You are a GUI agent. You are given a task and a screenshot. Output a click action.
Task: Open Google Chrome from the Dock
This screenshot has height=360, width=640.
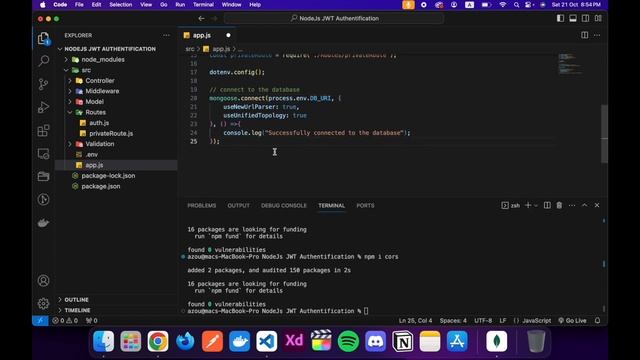[x=158, y=341]
